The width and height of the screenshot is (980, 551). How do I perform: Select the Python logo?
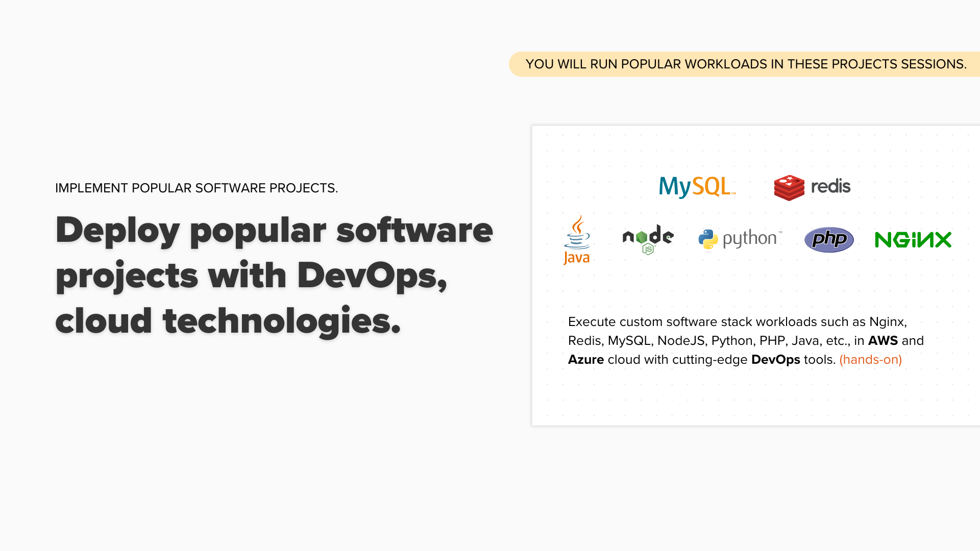[x=740, y=239]
